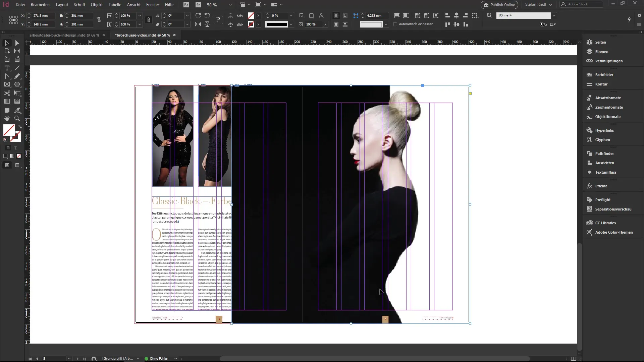Screen dimensions: 644x362
Task: Select the Pencil tool
Action: click(17, 76)
